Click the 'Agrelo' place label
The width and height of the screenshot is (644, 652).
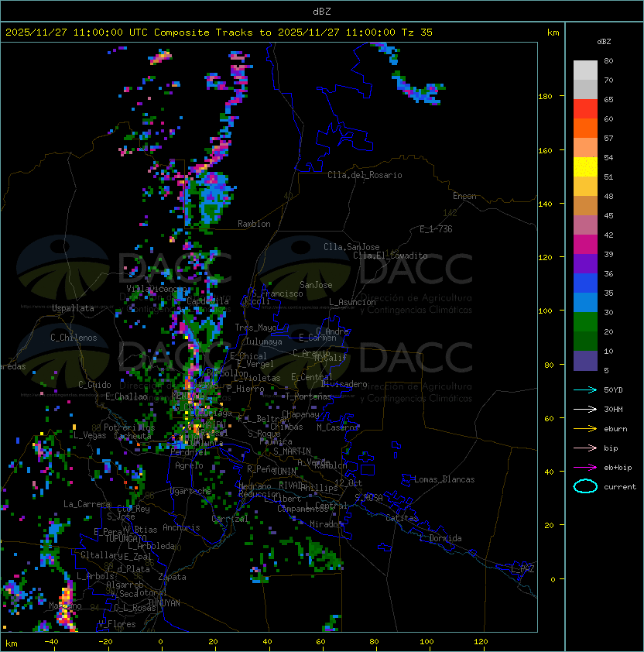pyautogui.click(x=189, y=465)
